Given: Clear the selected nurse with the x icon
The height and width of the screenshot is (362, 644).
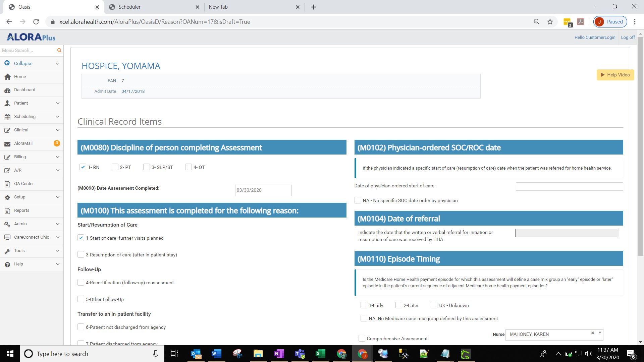Looking at the screenshot, I should [592, 333].
